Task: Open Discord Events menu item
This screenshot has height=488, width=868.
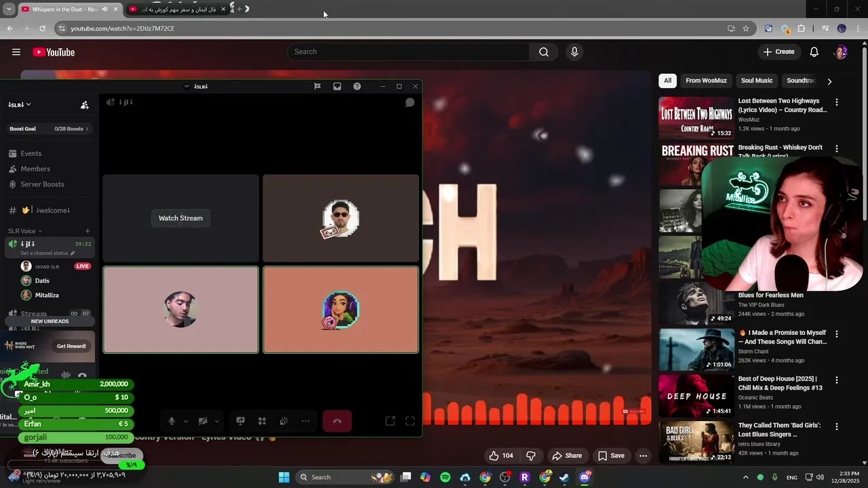Action: pos(31,154)
